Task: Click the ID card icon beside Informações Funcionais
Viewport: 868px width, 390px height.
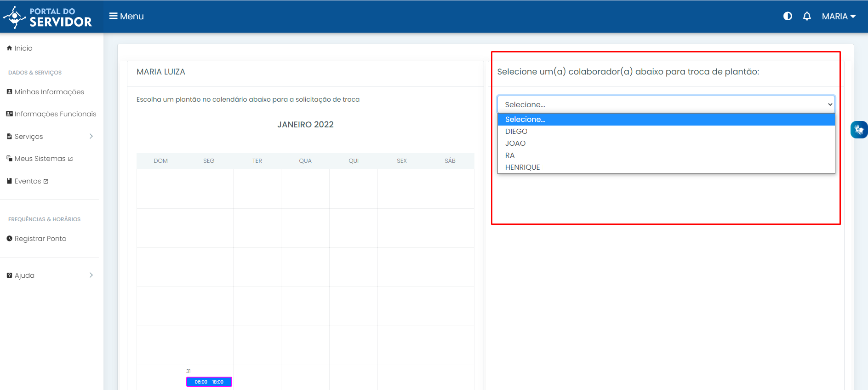Action: tap(9, 114)
